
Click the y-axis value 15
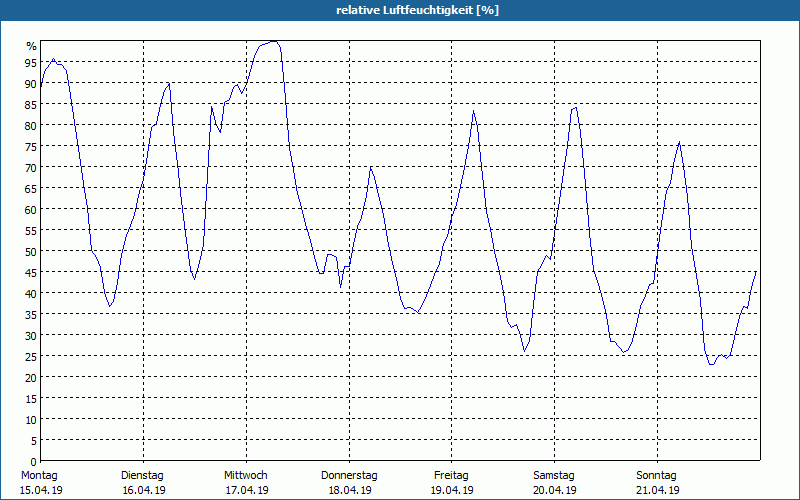click(x=31, y=399)
